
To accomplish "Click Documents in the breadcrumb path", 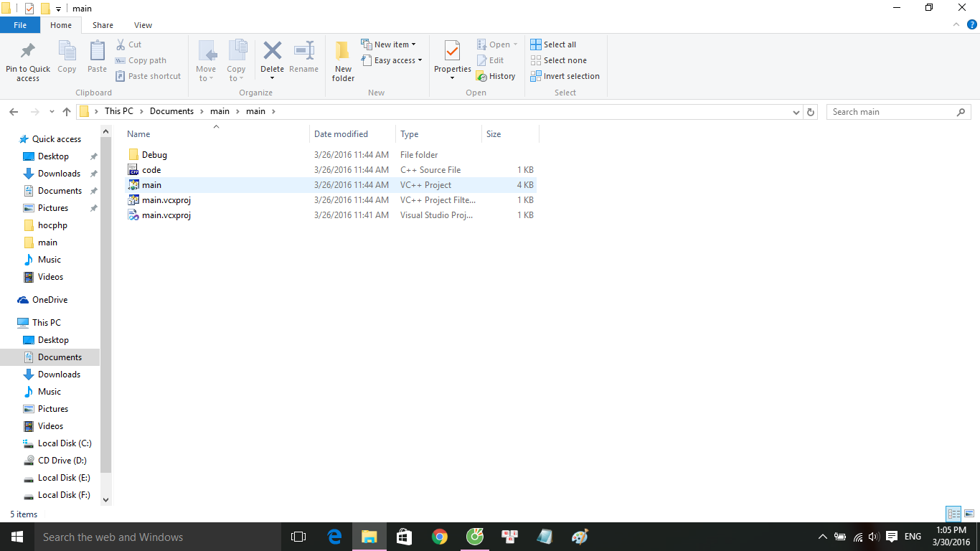I will (171, 111).
